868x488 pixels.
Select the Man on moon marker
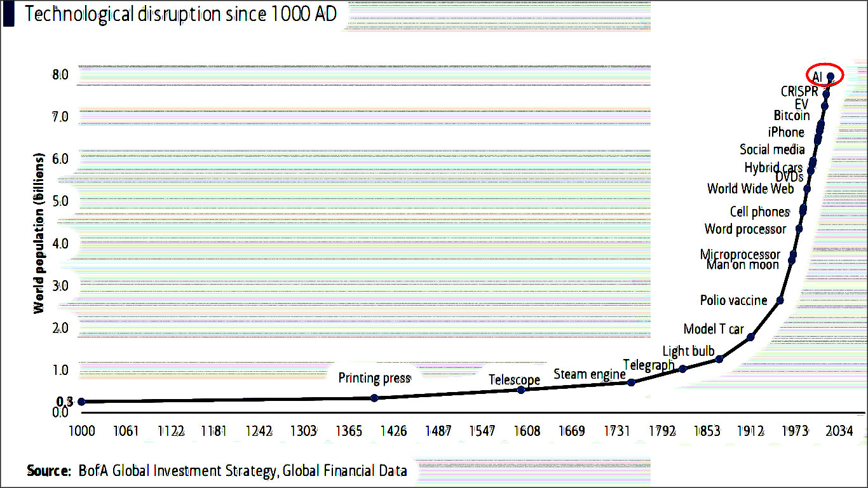pos(792,262)
